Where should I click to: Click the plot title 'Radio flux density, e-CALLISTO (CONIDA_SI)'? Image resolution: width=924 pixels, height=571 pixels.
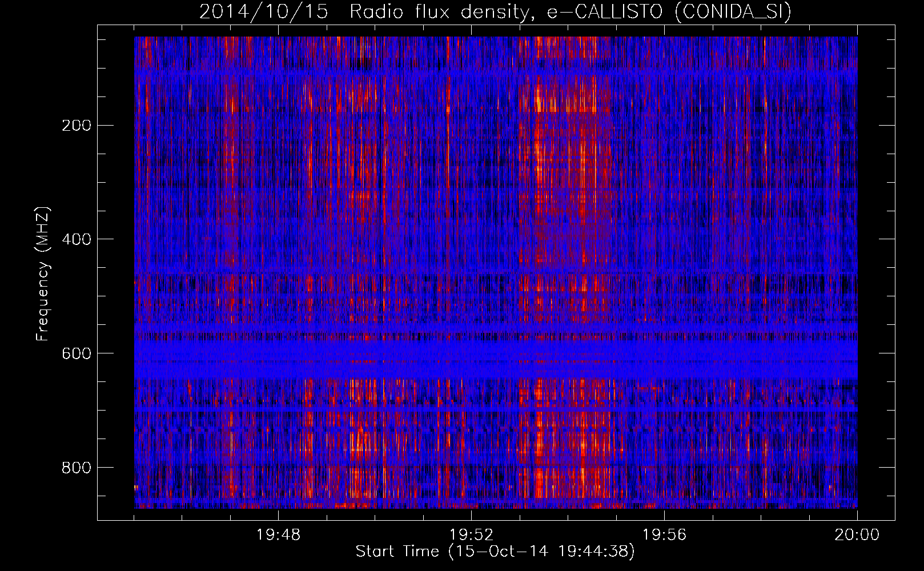pyautogui.click(x=571, y=11)
